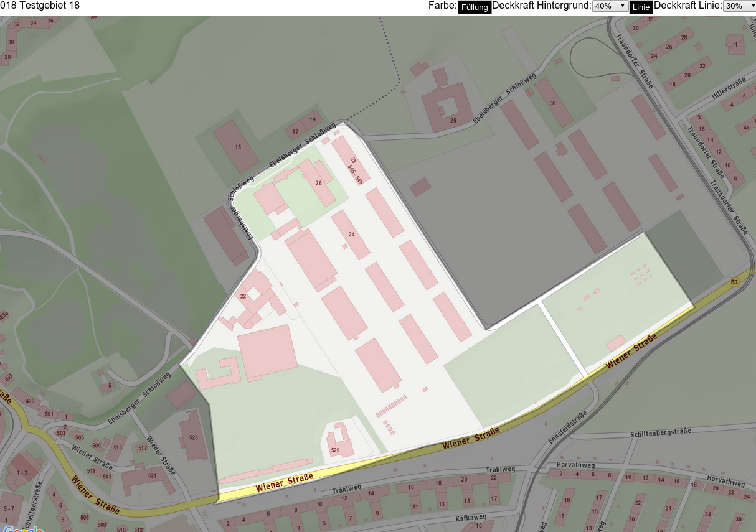
Task: Open the Deckkraft Linie 30% dropdown
Action: click(x=739, y=6)
